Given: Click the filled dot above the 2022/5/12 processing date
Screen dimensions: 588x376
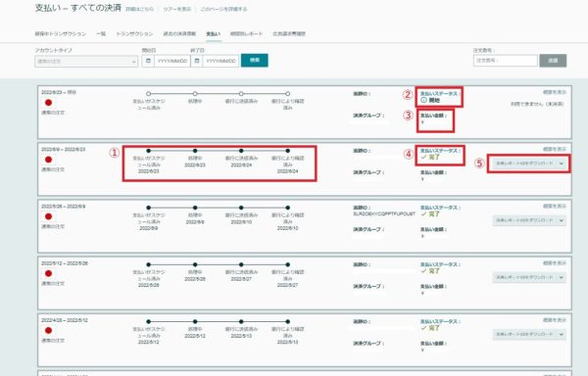Looking at the screenshot, I should pos(195,321).
